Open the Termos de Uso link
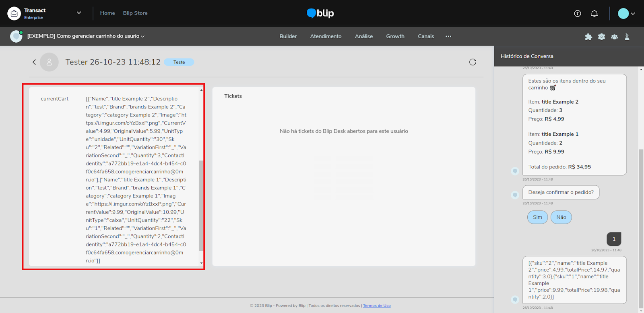The height and width of the screenshot is (313, 644). tap(377, 306)
